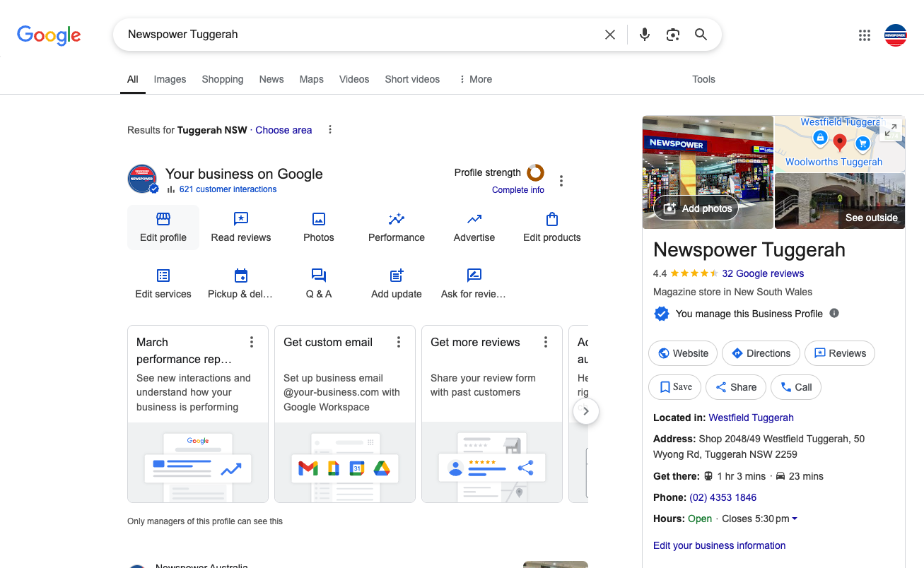The height and width of the screenshot is (568, 924).
Task: Switch to Maps tab
Action: pyautogui.click(x=312, y=79)
